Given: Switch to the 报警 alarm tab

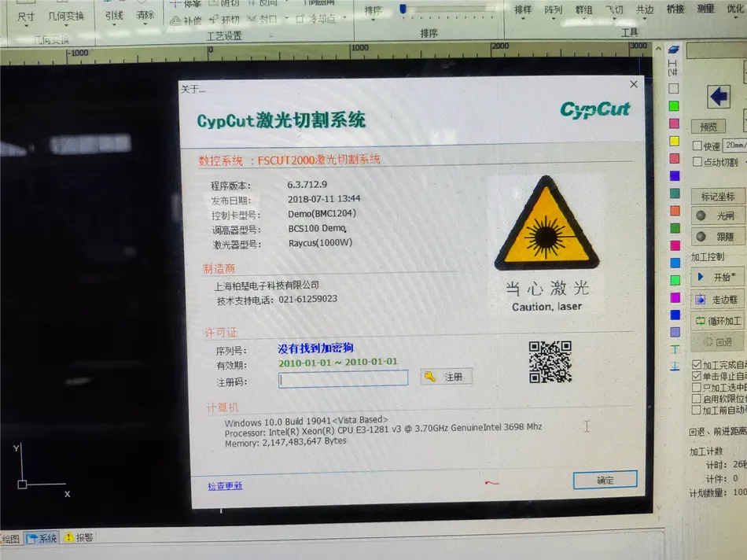Looking at the screenshot, I should [79, 538].
